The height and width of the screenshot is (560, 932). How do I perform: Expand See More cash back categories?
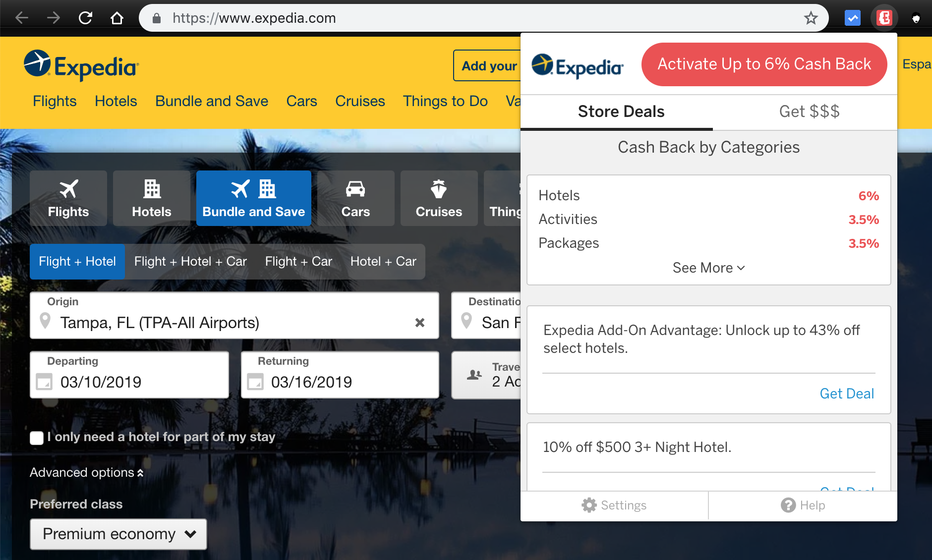coord(708,268)
